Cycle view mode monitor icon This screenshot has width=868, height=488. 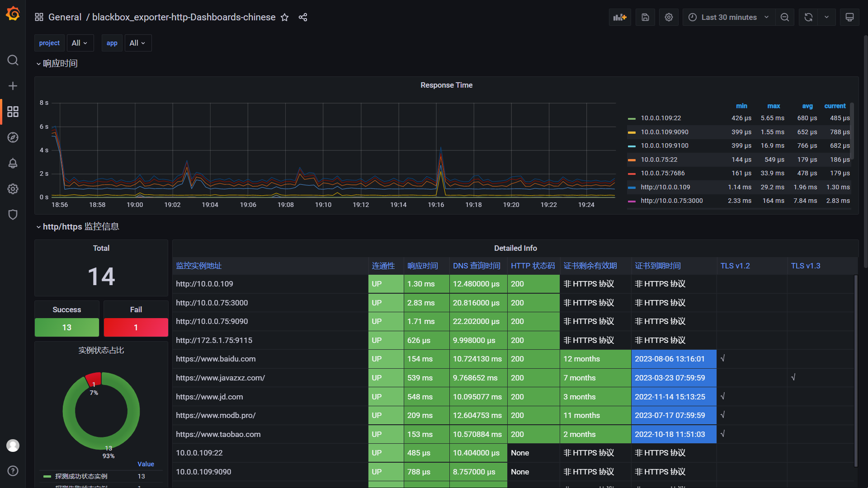(x=849, y=17)
